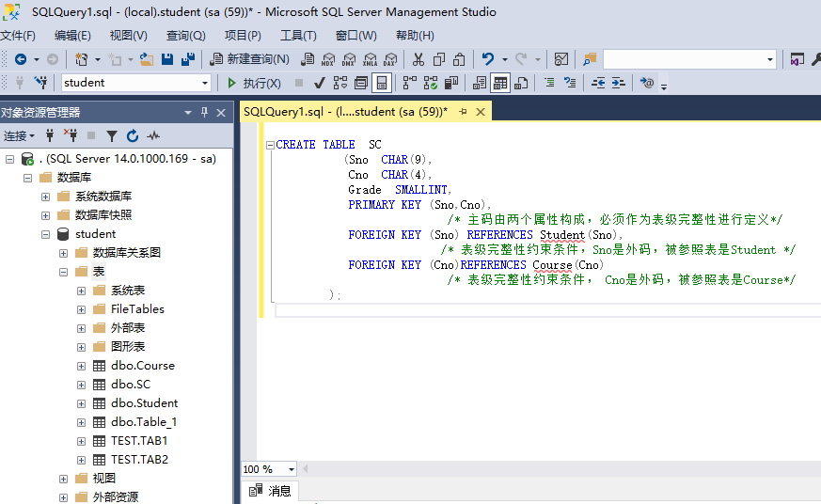Open the 文件(F) menu

click(x=18, y=36)
